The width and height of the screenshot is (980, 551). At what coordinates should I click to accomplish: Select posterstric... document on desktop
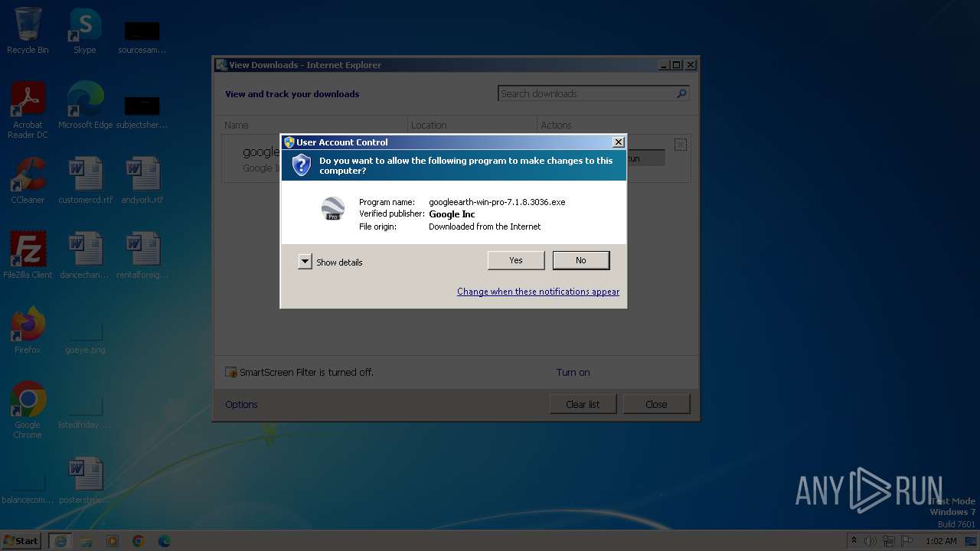point(85,481)
